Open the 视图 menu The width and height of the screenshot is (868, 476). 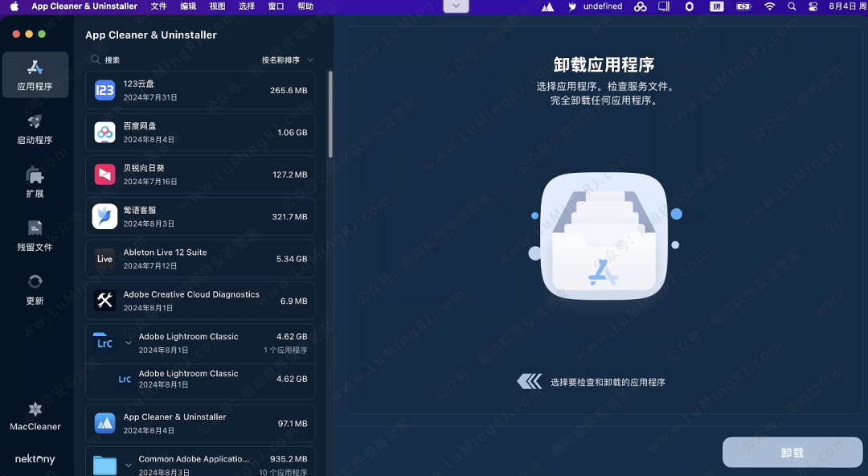[218, 6]
